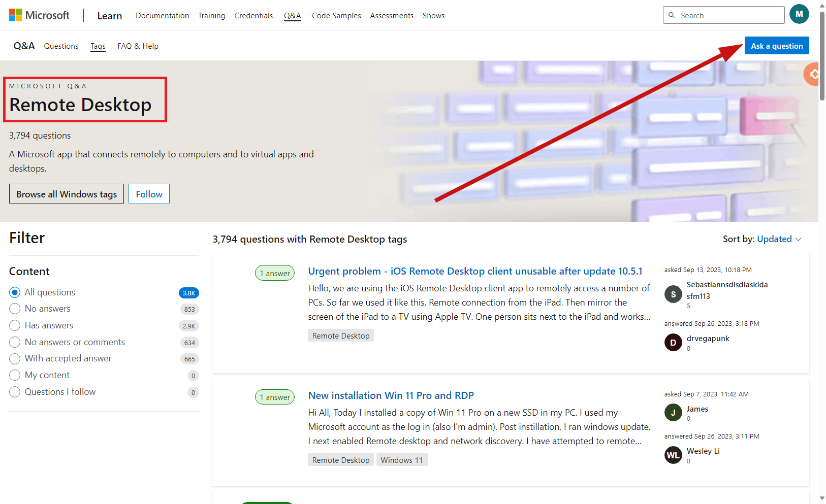This screenshot has height=504, width=826.
Task: Open the Sort by Updated dropdown
Action: point(779,239)
